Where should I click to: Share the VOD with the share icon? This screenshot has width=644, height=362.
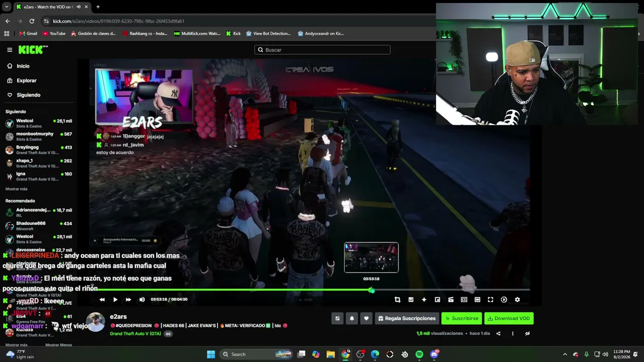tap(499, 333)
